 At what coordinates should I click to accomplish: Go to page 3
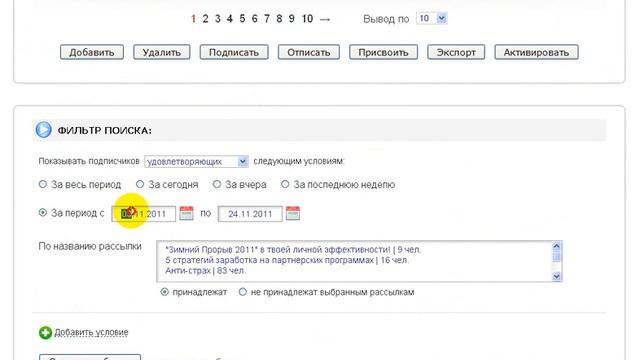tap(218, 19)
